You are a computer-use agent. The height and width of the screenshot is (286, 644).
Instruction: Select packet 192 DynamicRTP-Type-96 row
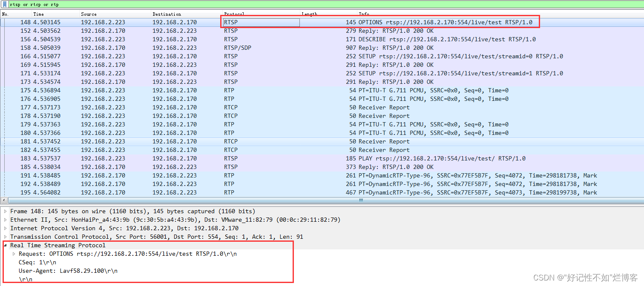(x=322, y=184)
